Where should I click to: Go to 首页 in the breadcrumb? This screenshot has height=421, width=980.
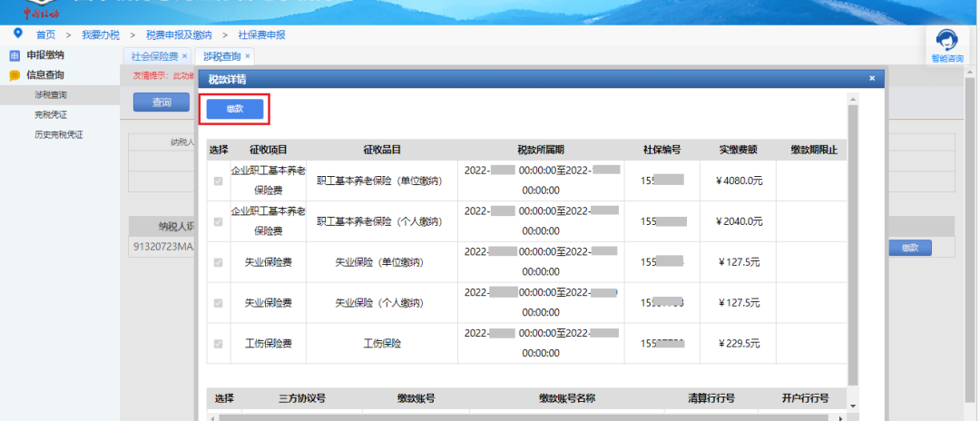[45, 35]
